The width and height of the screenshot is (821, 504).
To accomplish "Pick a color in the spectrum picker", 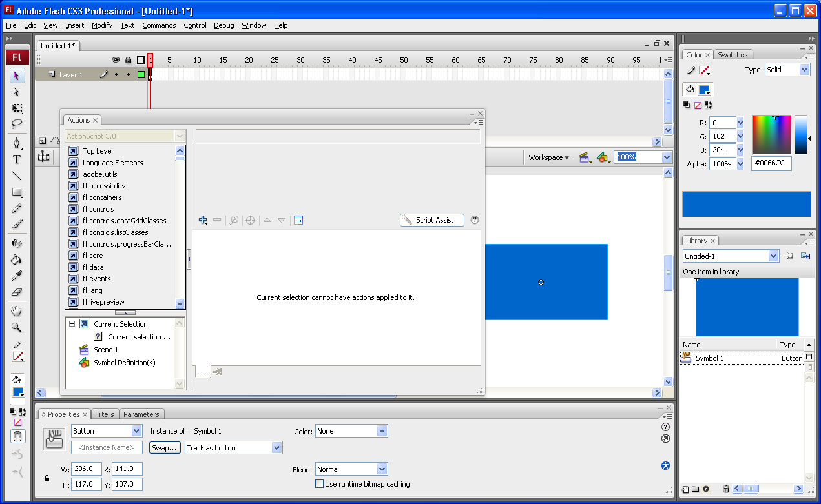I will click(771, 134).
